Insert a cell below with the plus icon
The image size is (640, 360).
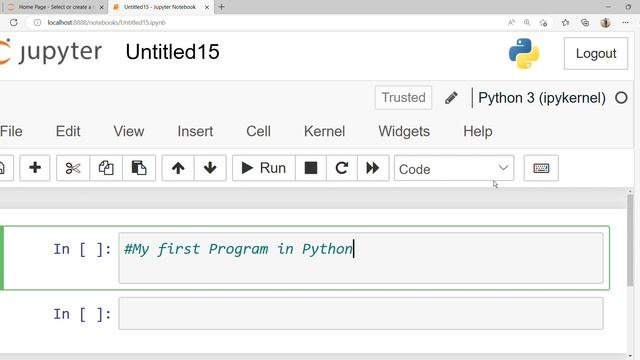point(35,168)
